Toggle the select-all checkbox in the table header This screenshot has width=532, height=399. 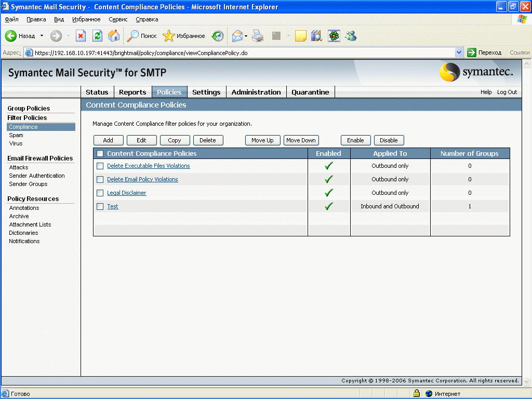[100, 154]
